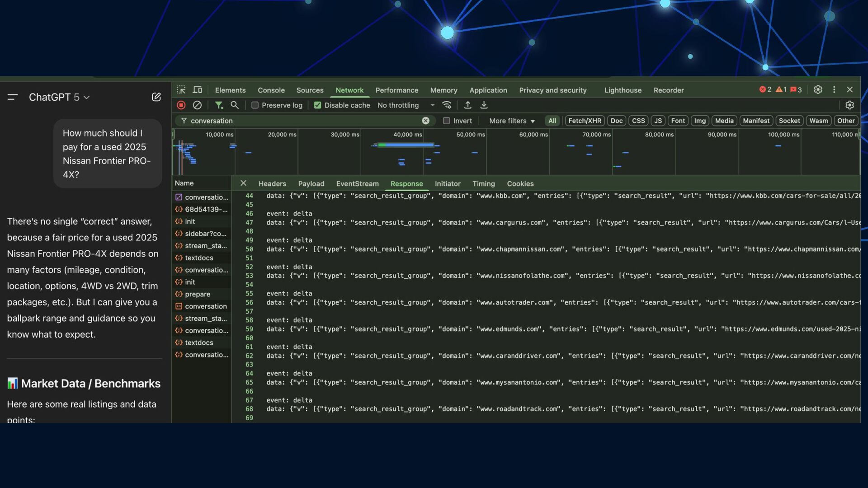Clear the network log
The width and height of the screenshot is (868, 488).
pos(197,105)
